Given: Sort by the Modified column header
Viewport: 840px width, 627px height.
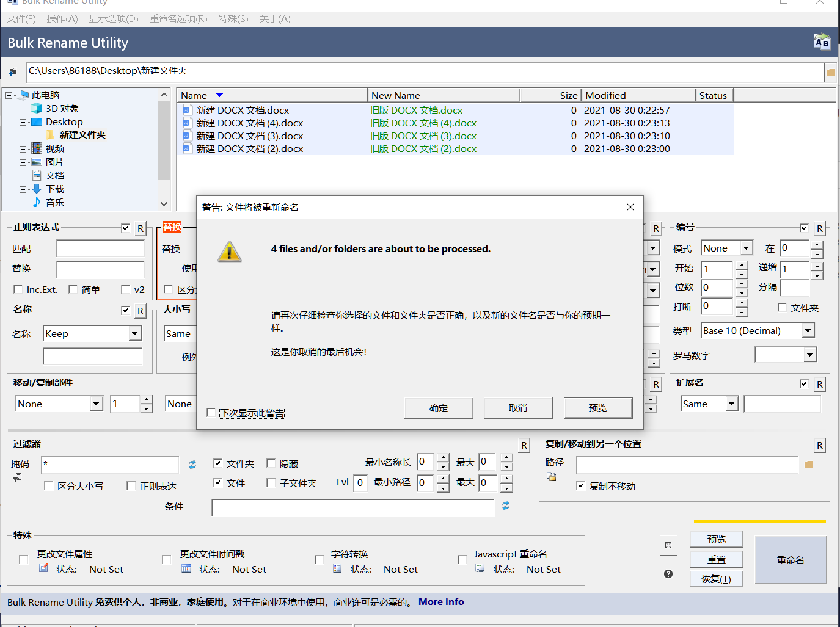Looking at the screenshot, I should 638,95.
